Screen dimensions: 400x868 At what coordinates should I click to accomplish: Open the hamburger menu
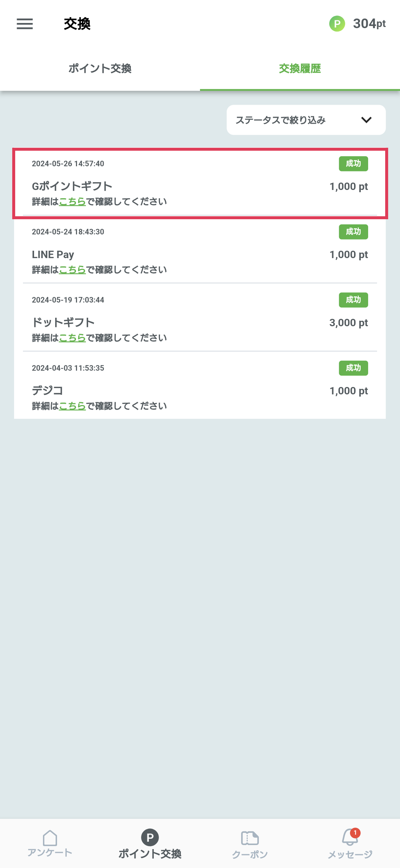(25, 24)
